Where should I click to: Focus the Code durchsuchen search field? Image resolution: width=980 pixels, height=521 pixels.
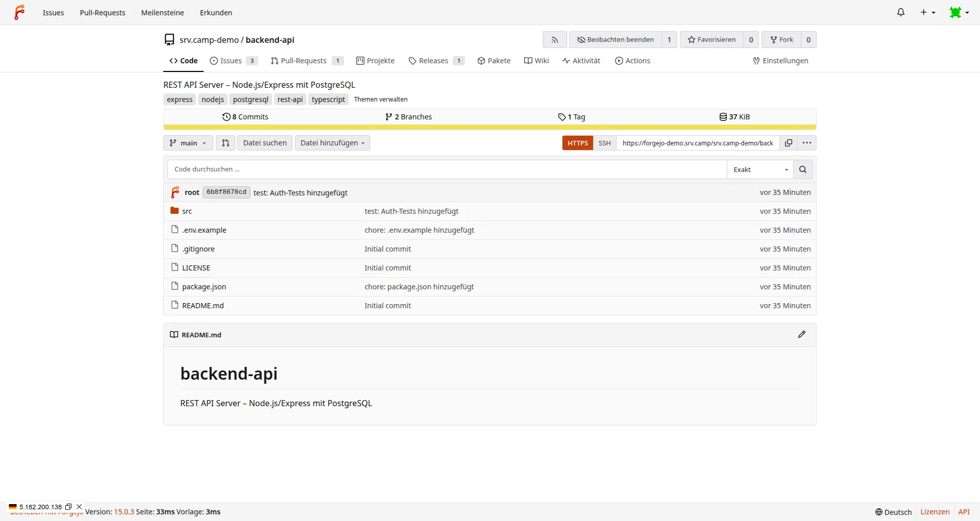pyautogui.click(x=447, y=169)
